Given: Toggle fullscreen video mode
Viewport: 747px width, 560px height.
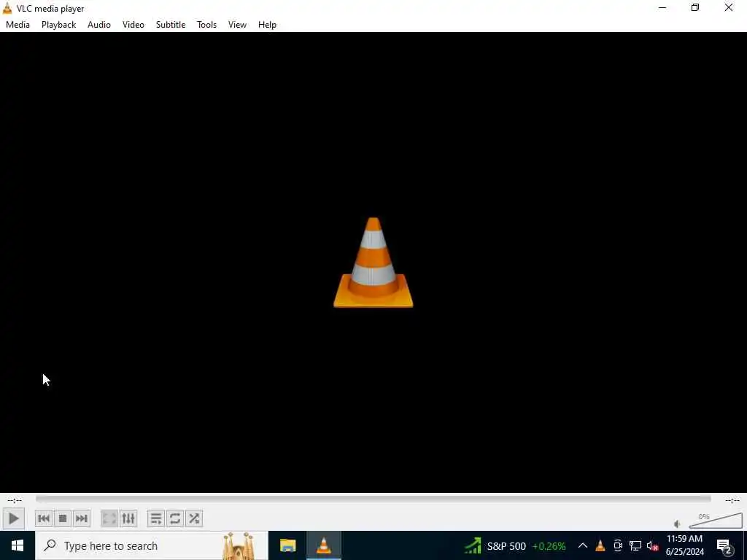Looking at the screenshot, I should click(x=109, y=518).
